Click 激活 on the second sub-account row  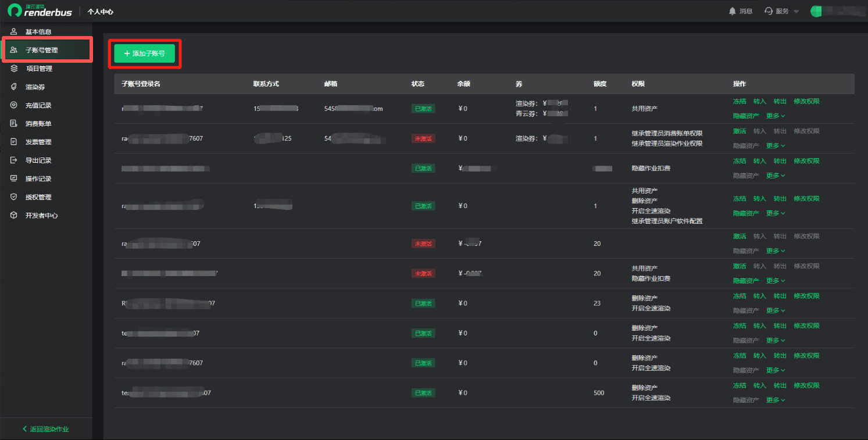click(x=739, y=131)
